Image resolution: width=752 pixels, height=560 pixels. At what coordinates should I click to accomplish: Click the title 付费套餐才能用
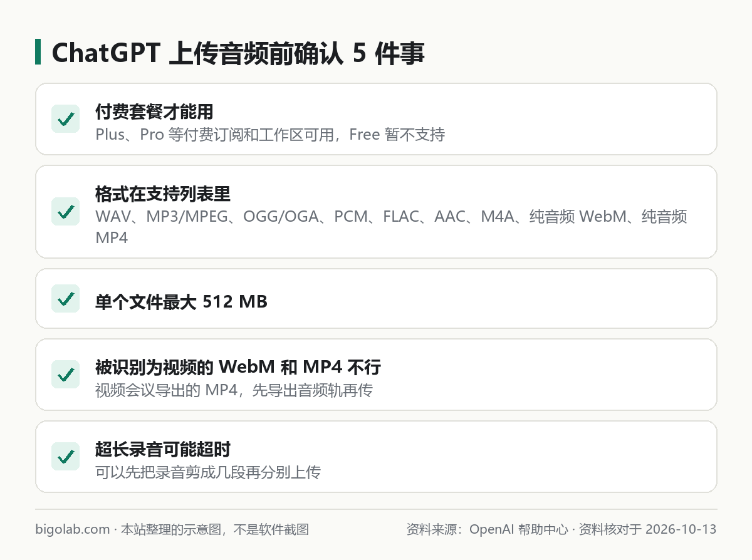pos(154,112)
